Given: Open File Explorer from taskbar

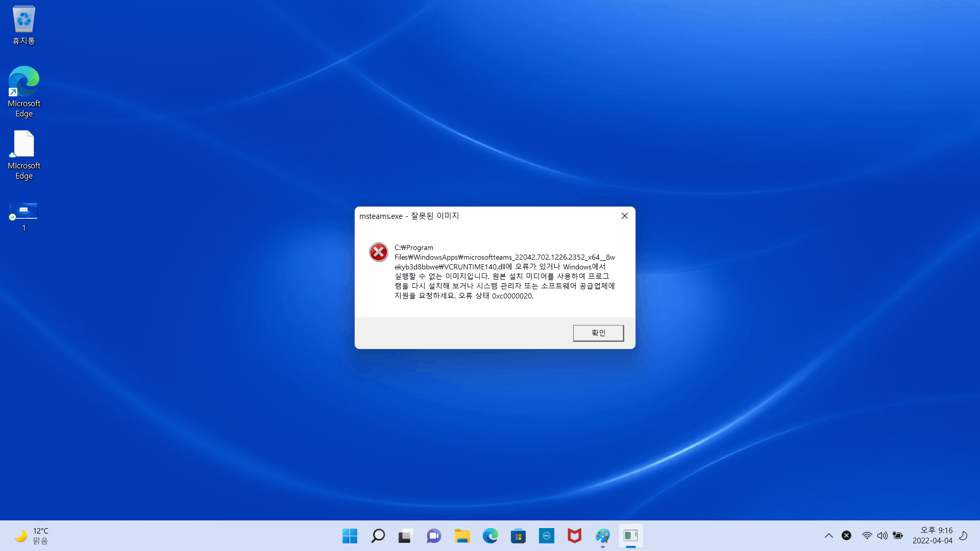Looking at the screenshot, I should point(462,536).
